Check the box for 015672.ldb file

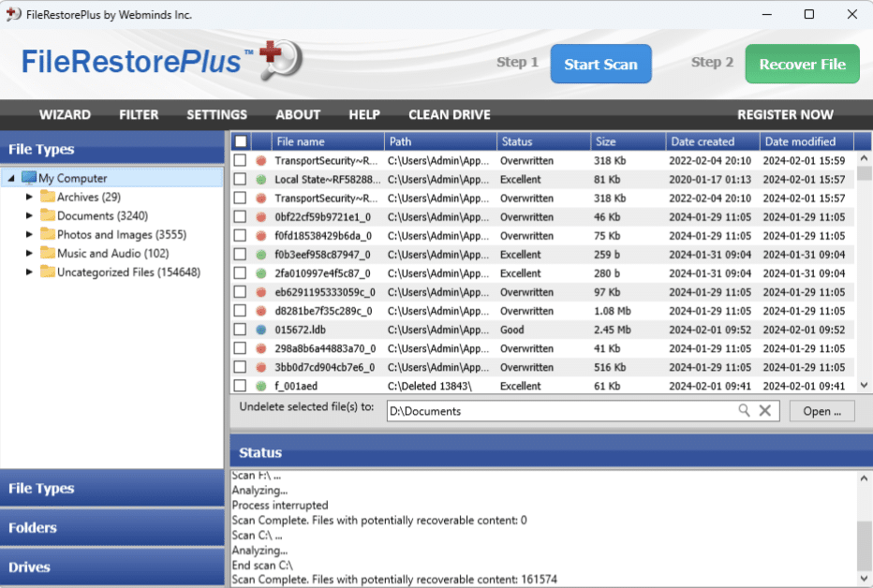tap(241, 330)
